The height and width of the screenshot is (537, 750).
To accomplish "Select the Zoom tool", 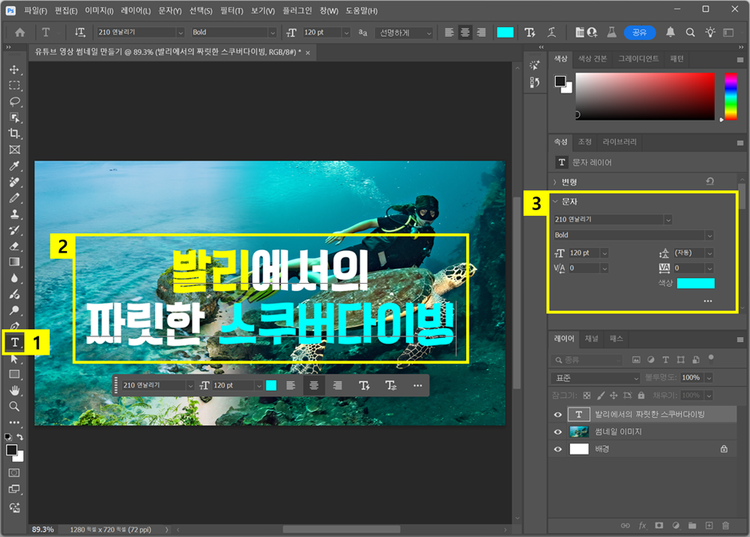I will click(14, 406).
